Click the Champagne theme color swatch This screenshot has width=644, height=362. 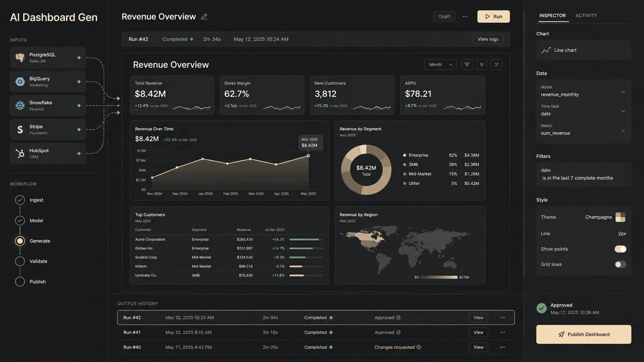[x=620, y=217]
